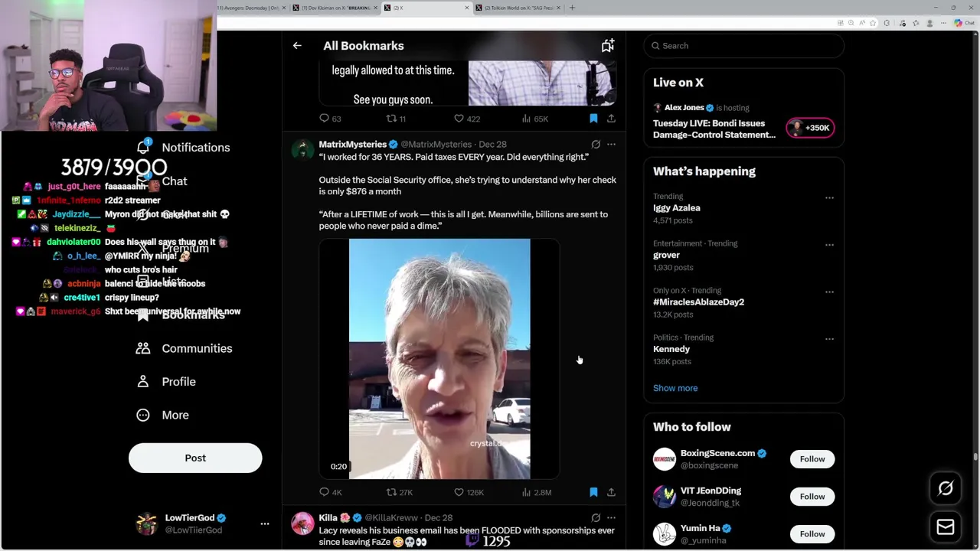The image size is (980, 551).
Task: Open Communities in the sidebar
Action: tap(185, 348)
